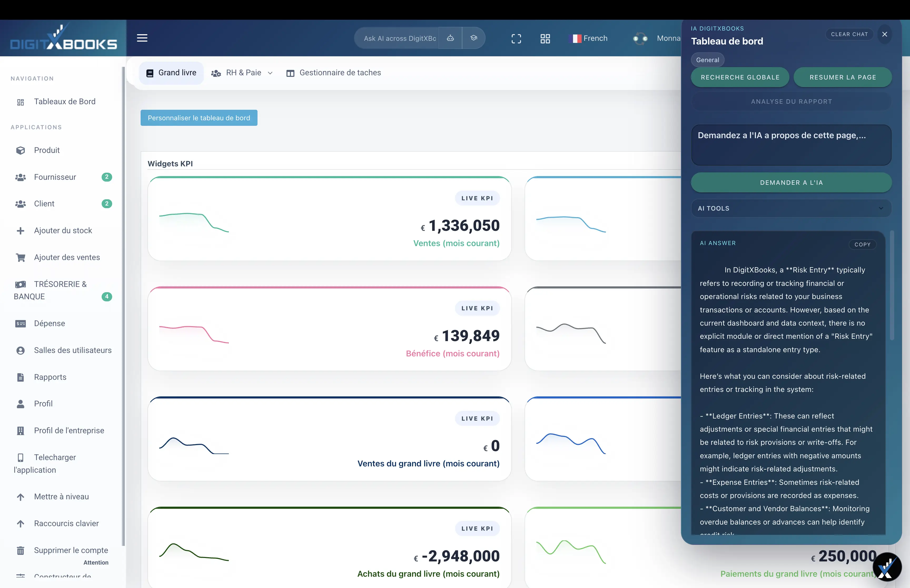Click Personnaliser le tableau de bord
Screen dimensions: 910x588
(x=199, y=118)
